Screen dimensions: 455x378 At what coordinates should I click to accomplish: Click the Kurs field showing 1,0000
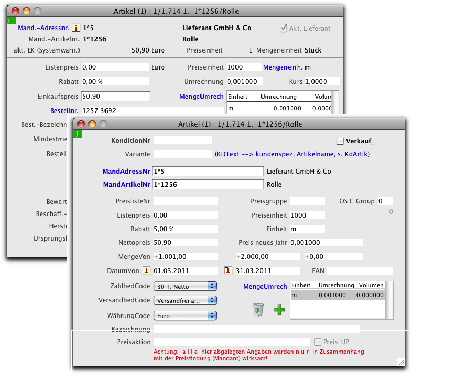point(322,81)
